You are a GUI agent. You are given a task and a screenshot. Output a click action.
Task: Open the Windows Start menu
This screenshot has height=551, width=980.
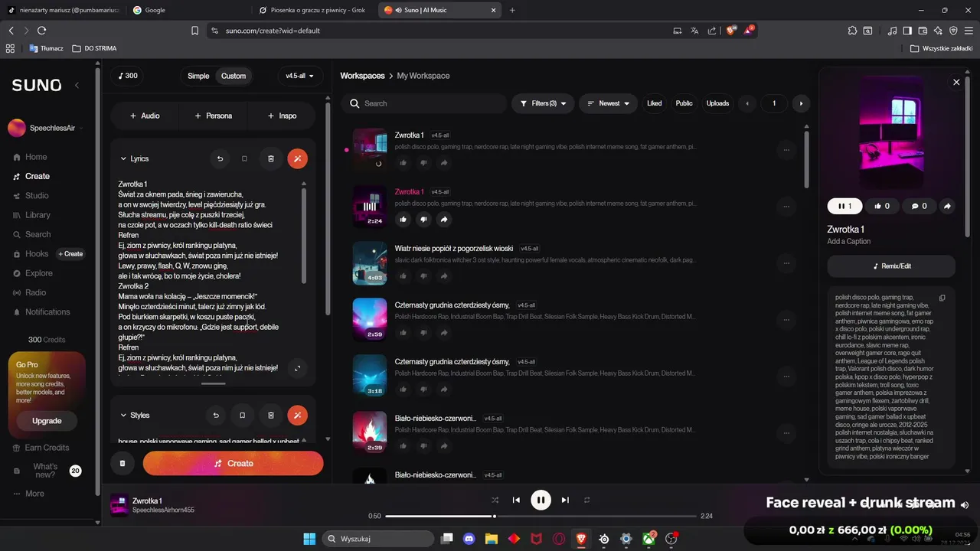pos(309,539)
